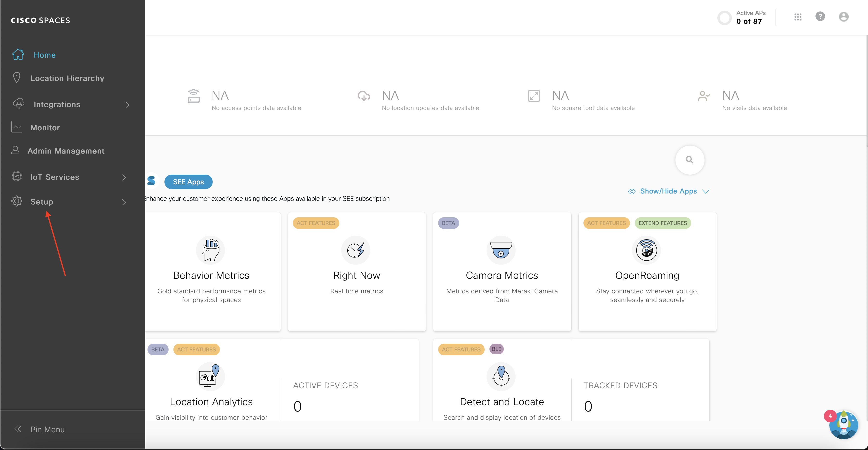The width and height of the screenshot is (868, 450).
Task: Click the "0 of 87" Active APs text
Action: pos(749,21)
